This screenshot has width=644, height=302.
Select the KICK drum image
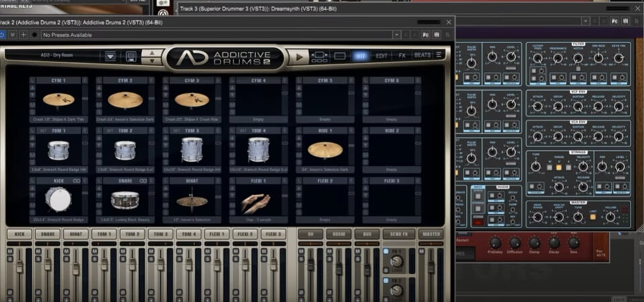58,200
